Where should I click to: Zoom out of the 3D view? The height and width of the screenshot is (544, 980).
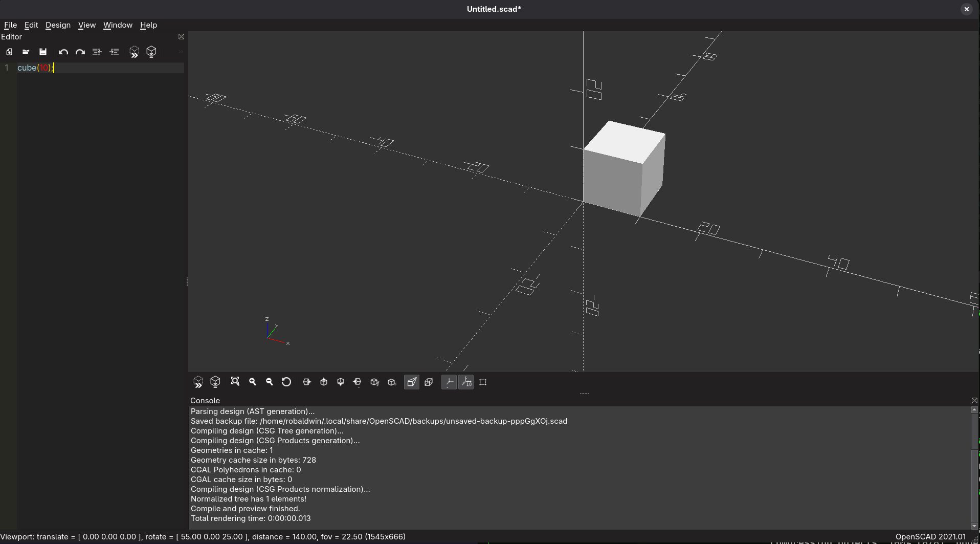270,382
